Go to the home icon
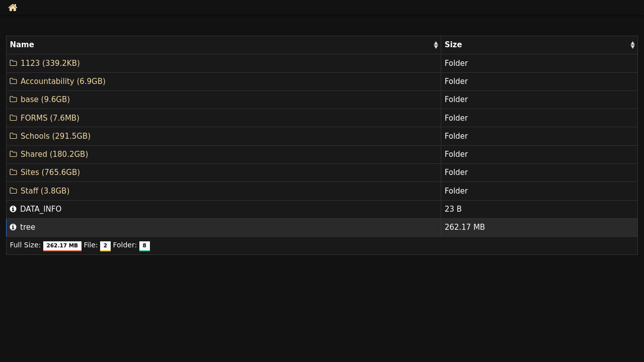644x362 pixels. click(13, 8)
